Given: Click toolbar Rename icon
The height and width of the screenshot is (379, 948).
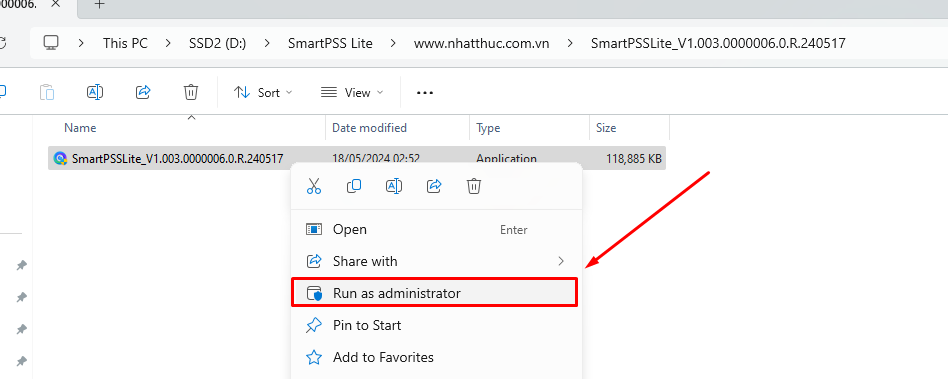Looking at the screenshot, I should tap(95, 92).
